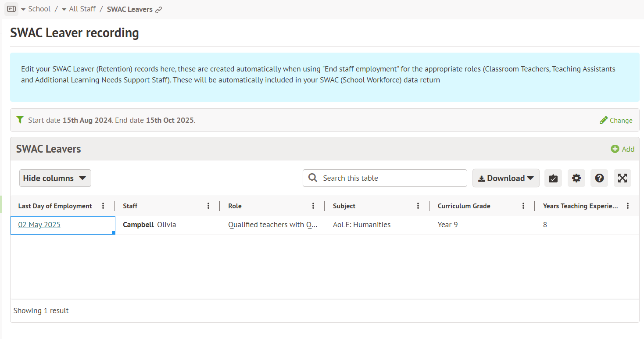Open the 02 May 2025 record link

[x=39, y=225]
